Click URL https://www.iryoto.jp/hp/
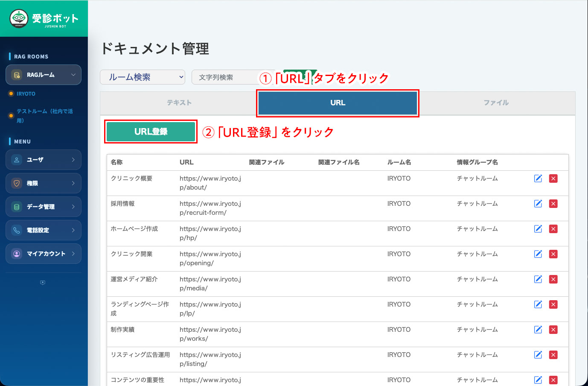588x386 pixels. 210,233
